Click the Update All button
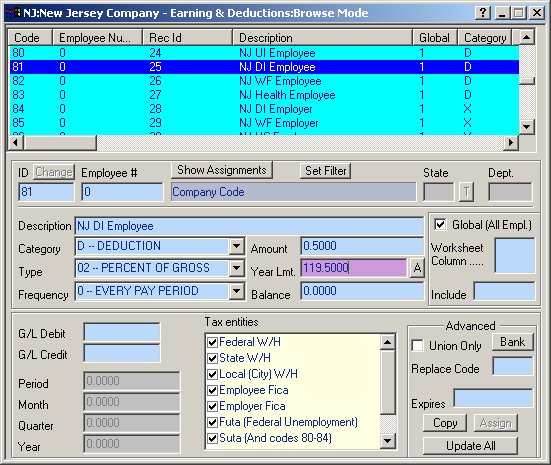Screen dimensions: 551x465 470,446
